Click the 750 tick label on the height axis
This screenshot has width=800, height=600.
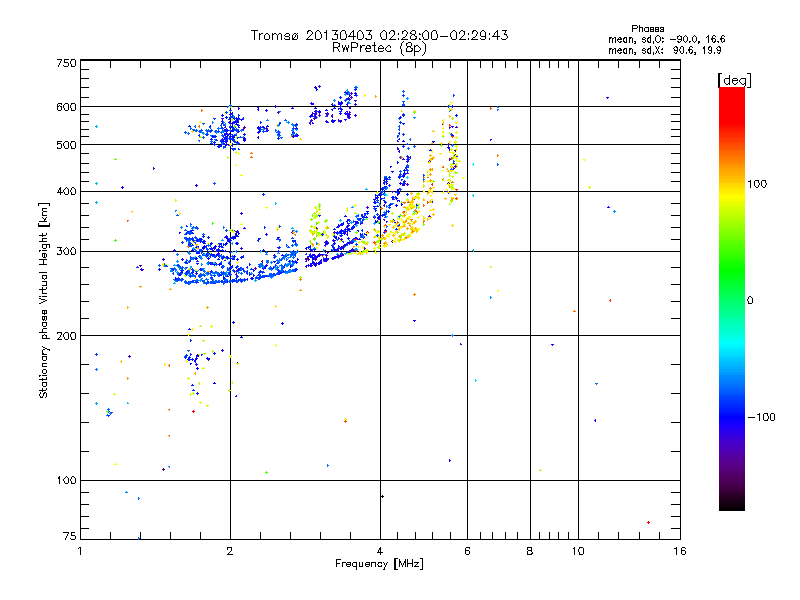[66, 63]
